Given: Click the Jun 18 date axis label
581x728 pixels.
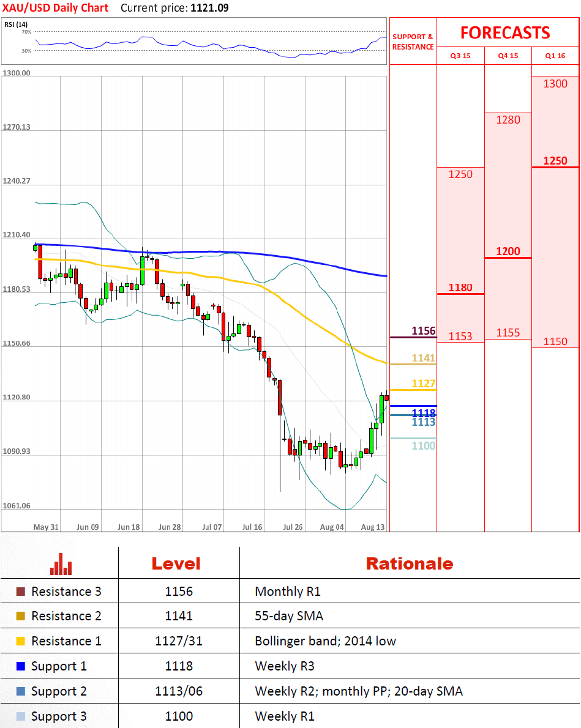Looking at the screenshot, I should click(x=129, y=527).
